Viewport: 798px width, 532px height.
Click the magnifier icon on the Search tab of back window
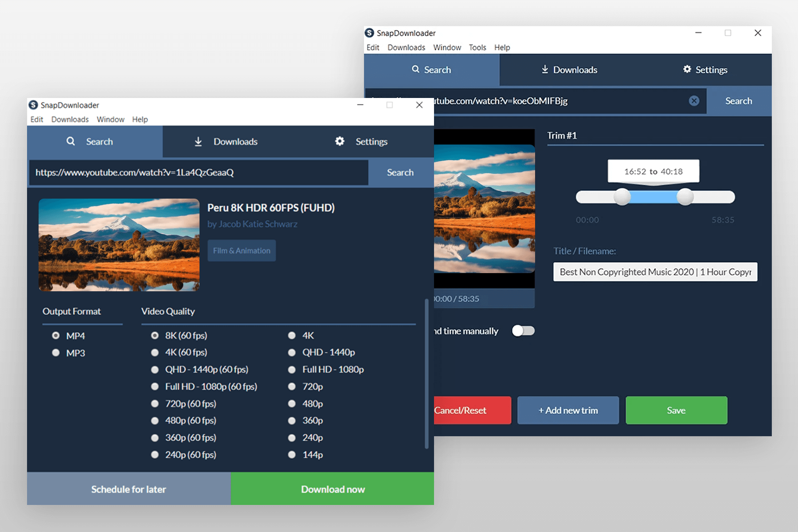(415, 70)
